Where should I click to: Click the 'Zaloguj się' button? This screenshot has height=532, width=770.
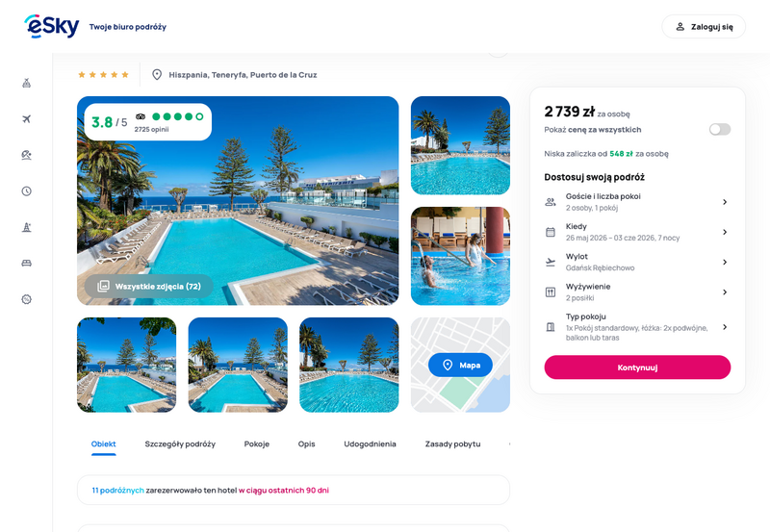(704, 27)
